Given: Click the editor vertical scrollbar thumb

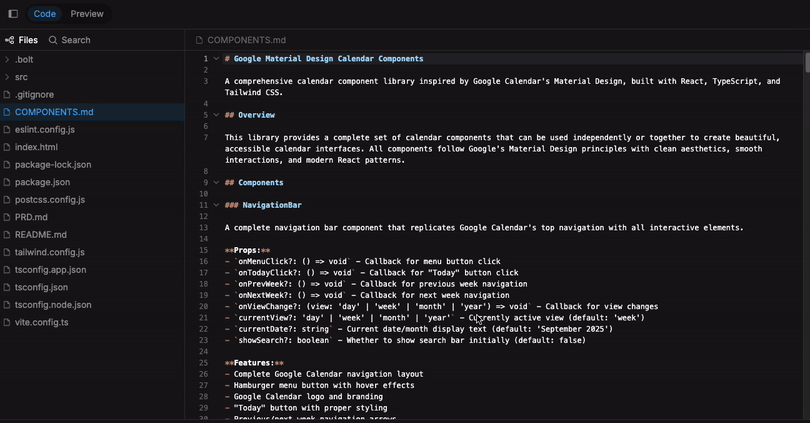Looking at the screenshot, I should [807, 62].
